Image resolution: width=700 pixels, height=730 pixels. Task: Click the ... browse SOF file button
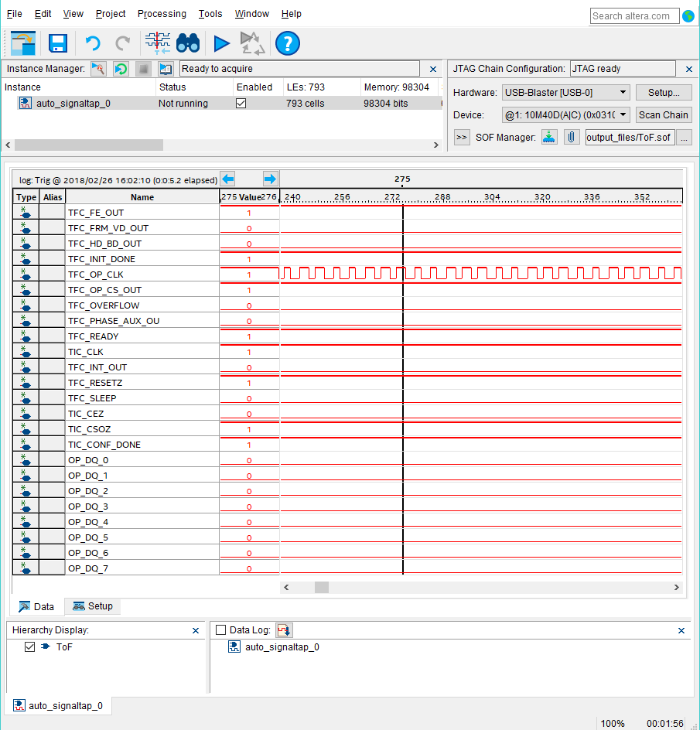click(x=684, y=138)
